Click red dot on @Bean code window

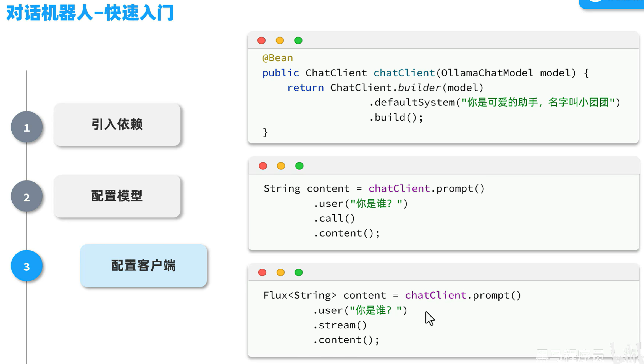tap(261, 41)
